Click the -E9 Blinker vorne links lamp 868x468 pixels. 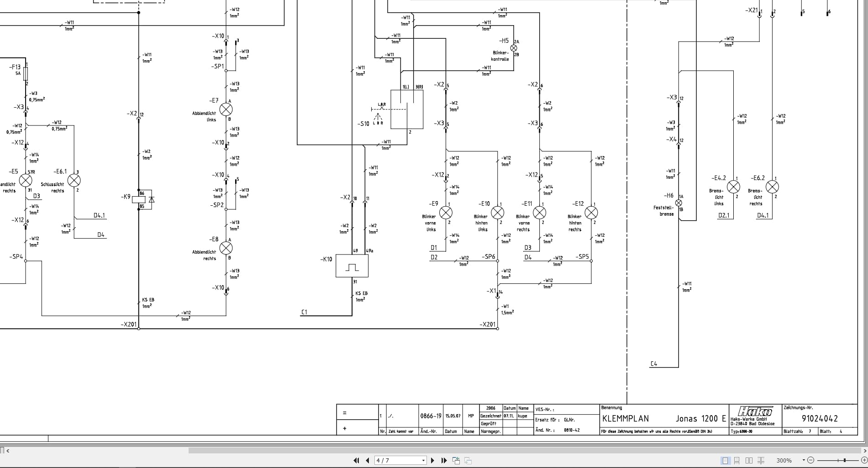coord(446,213)
